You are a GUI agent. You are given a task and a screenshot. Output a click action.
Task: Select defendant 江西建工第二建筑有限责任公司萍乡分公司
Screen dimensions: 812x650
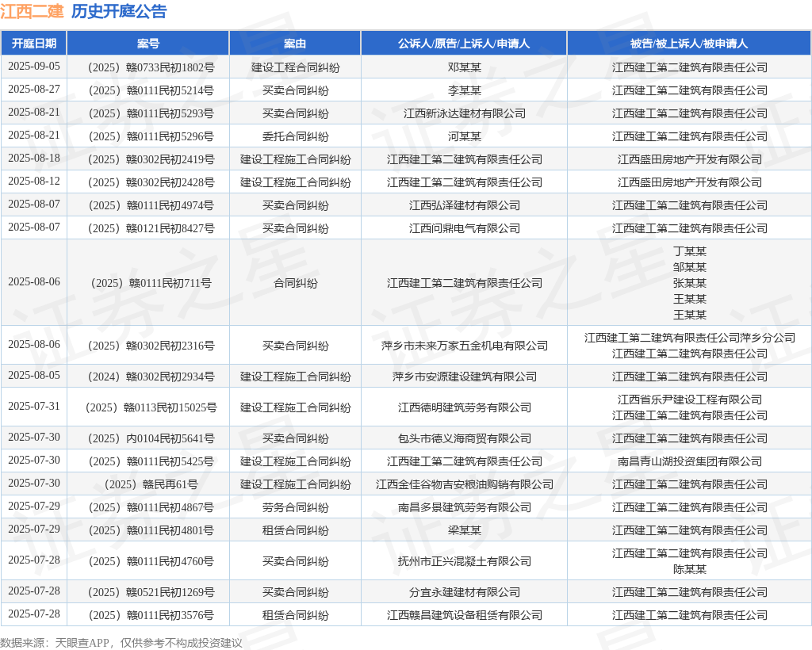pyautogui.click(x=690, y=338)
